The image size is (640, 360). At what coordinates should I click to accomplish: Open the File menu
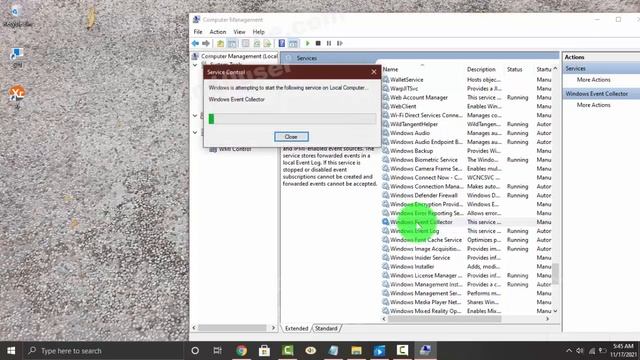click(198, 32)
